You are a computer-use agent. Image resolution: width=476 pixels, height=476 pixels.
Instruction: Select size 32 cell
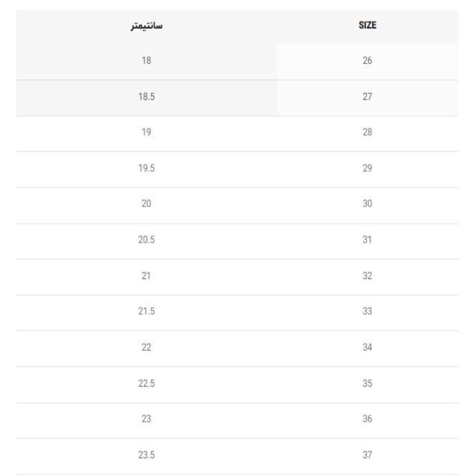coord(367,276)
